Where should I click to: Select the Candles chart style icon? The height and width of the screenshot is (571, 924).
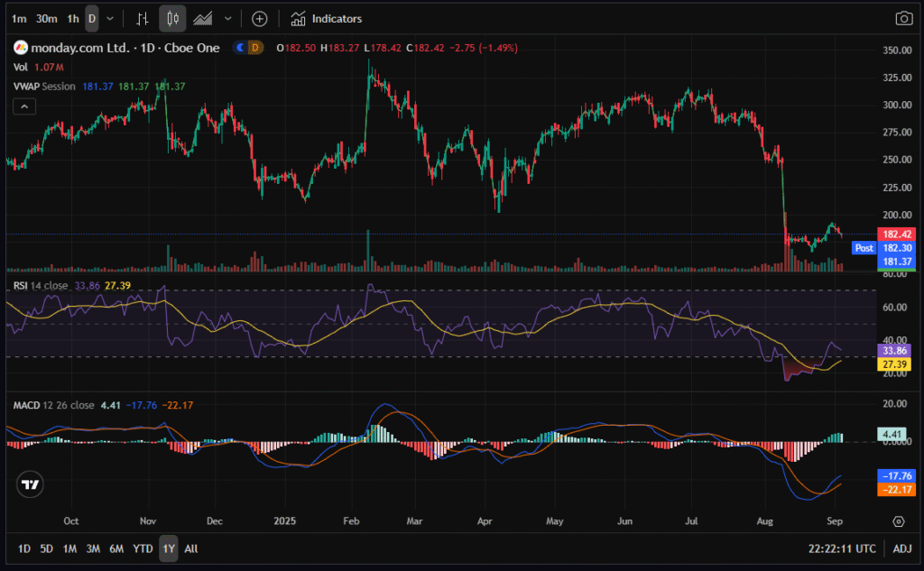(173, 18)
